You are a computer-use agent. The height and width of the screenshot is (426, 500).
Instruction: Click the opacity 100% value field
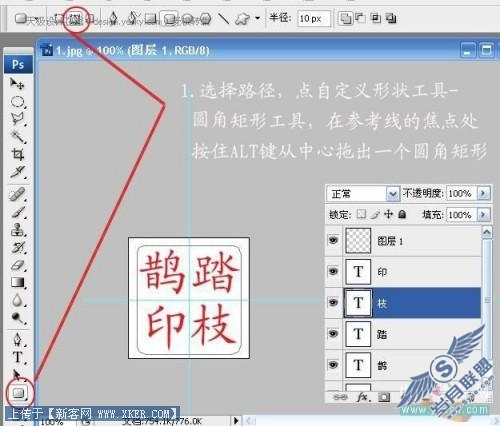pyautogui.click(x=461, y=193)
